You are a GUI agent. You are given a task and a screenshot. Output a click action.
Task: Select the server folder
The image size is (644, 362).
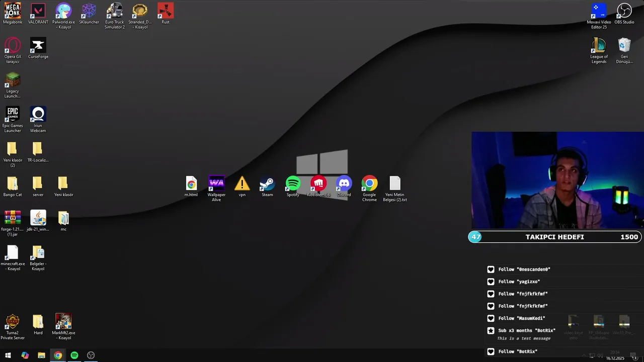click(x=38, y=187)
